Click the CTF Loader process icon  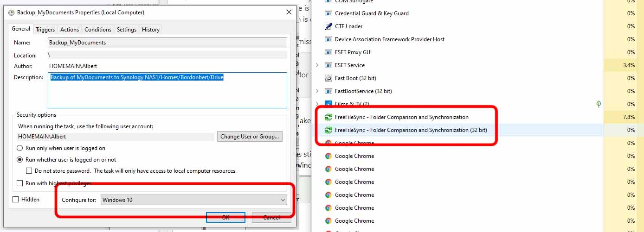(x=328, y=26)
